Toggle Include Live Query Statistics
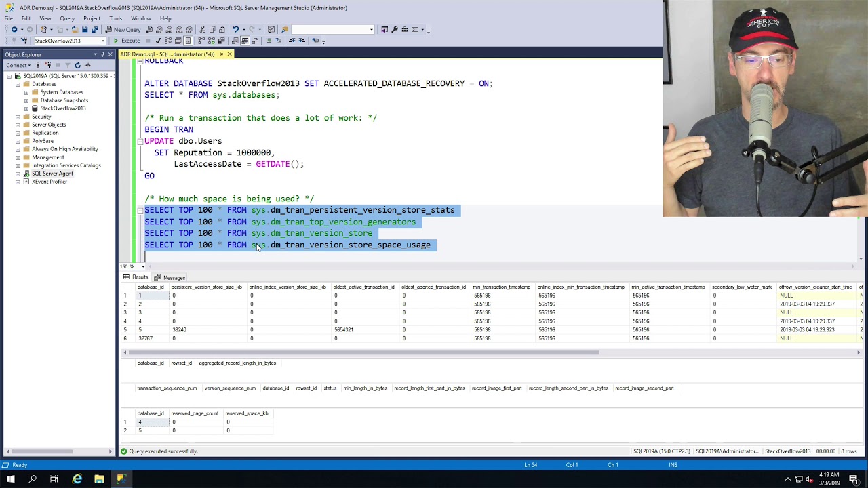Image resolution: width=868 pixels, height=488 pixels. click(212, 41)
